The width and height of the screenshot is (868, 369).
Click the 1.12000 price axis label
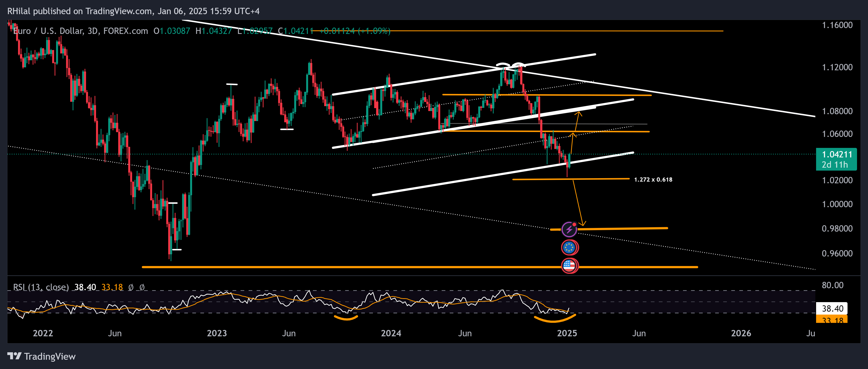click(837, 67)
